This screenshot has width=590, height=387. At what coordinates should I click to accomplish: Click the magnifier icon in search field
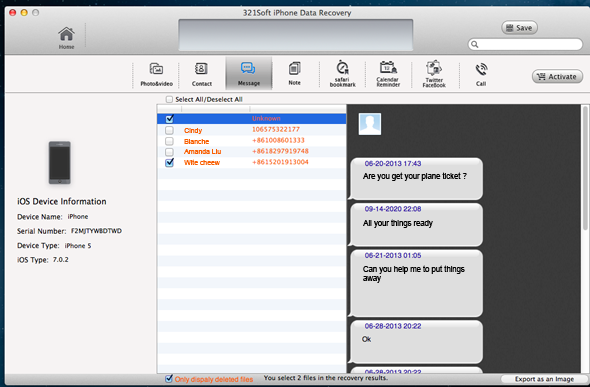[x=475, y=44]
